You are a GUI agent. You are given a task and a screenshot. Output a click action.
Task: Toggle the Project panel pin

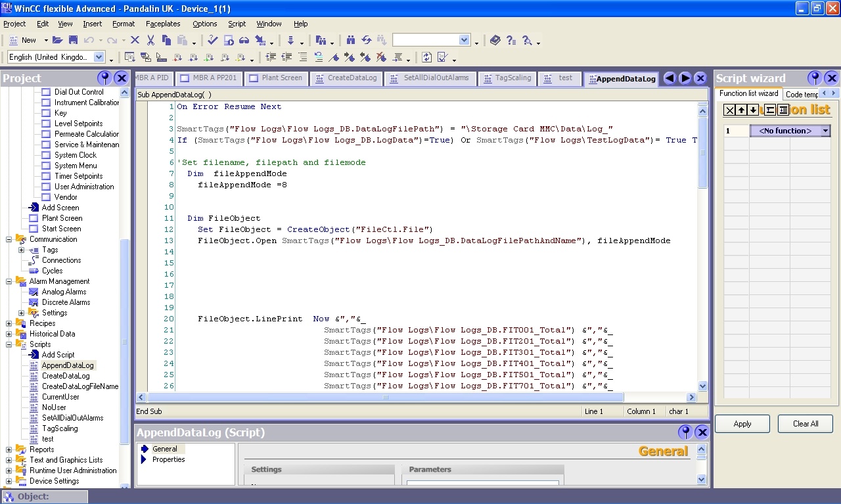(104, 78)
